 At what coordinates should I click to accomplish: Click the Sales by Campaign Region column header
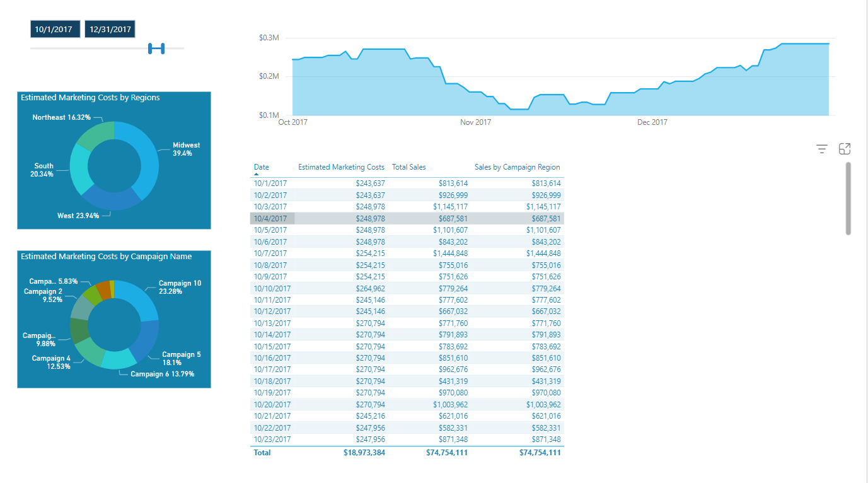tap(517, 167)
